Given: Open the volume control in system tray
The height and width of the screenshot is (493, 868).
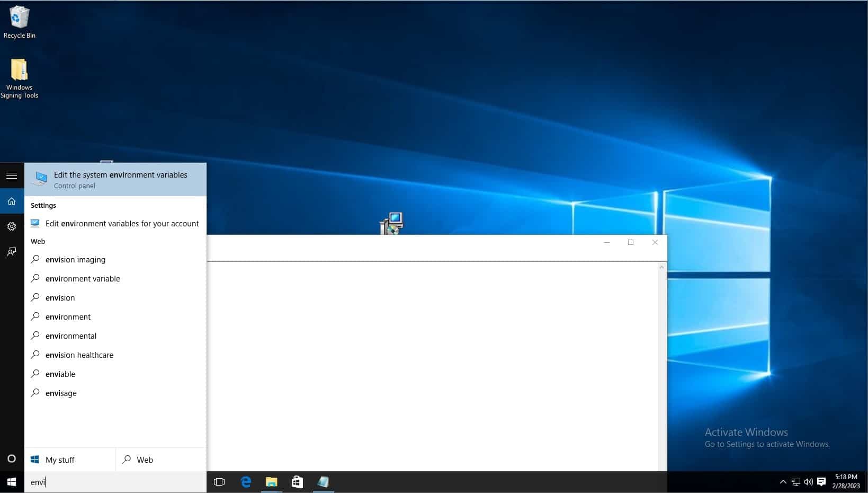Looking at the screenshot, I should pos(808,482).
